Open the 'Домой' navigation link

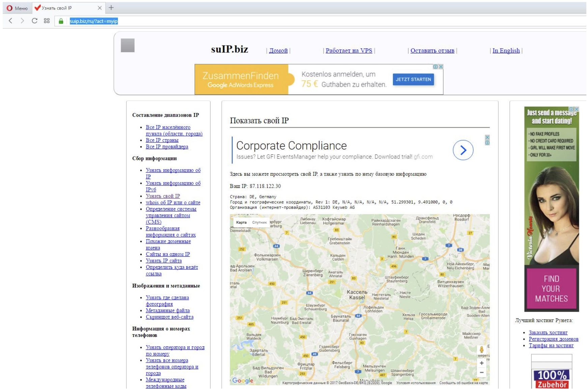(278, 51)
